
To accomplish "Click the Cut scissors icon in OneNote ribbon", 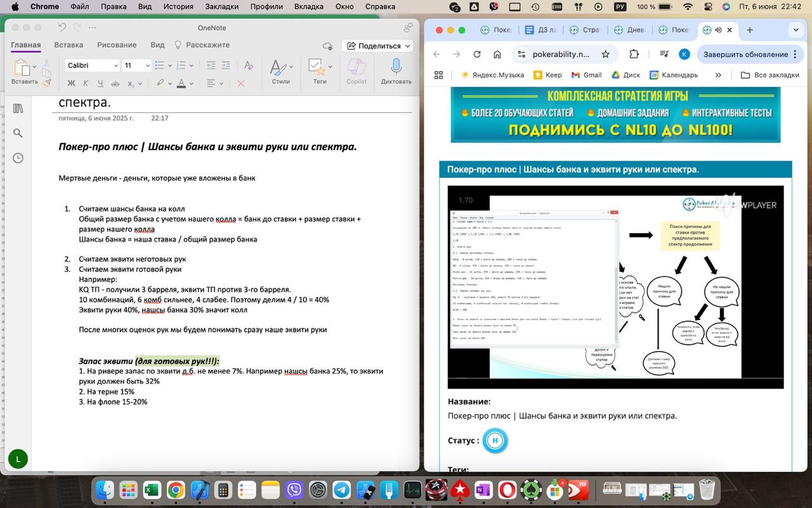I will click(47, 63).
